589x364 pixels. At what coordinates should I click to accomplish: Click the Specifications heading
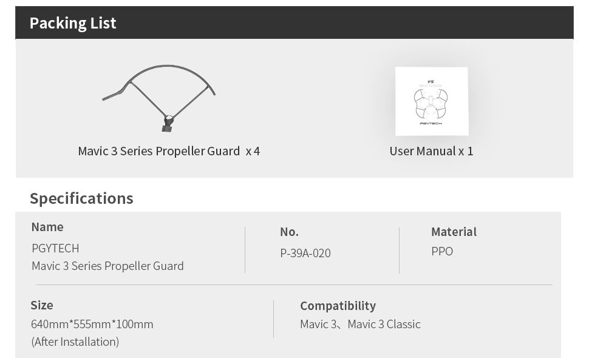tap(81, 198)
